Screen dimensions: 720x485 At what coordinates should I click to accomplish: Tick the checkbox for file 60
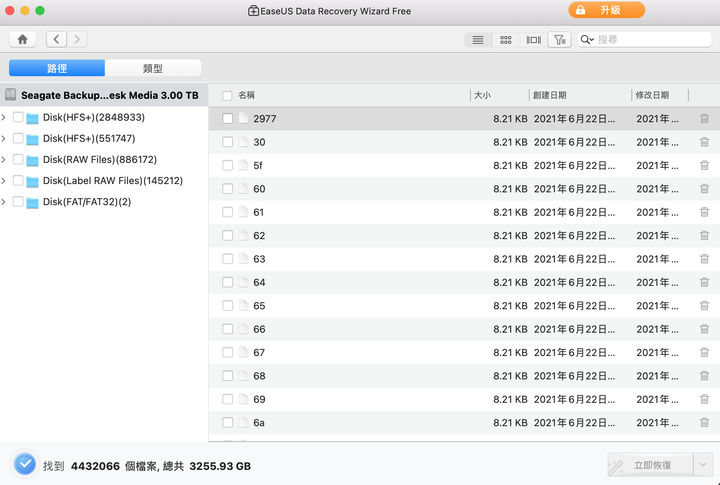[x=227, y=189]
